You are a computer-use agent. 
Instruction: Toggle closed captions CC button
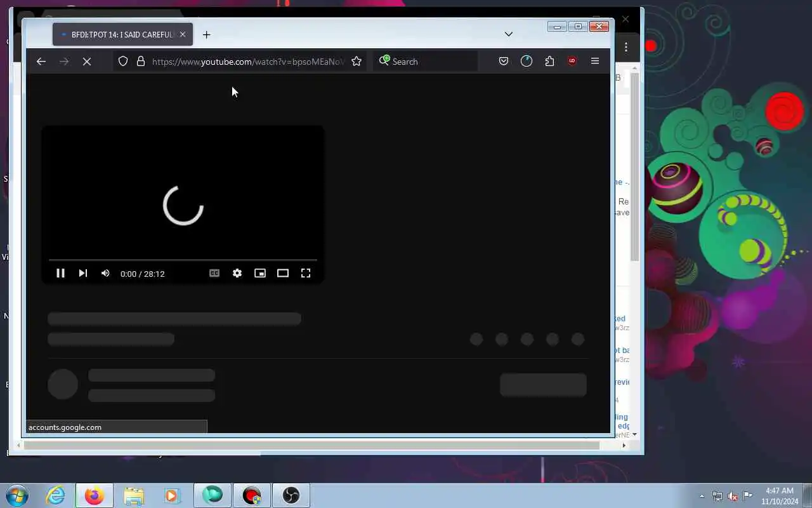pyautogui.click(x=214, y=273)
